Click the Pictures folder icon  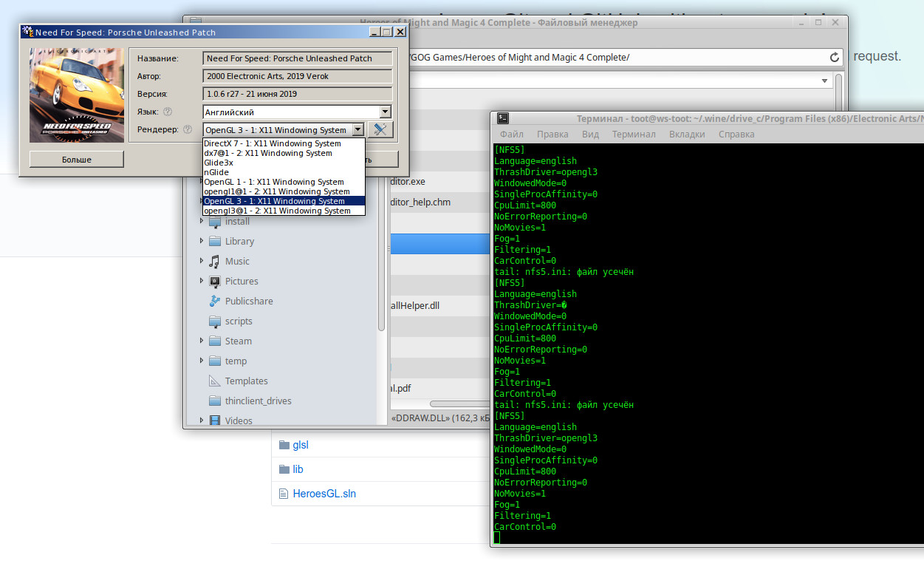(214, 282)
